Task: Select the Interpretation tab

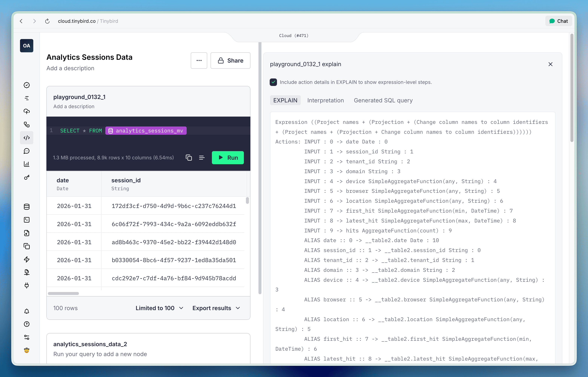Action: click(x=325, y=100)
